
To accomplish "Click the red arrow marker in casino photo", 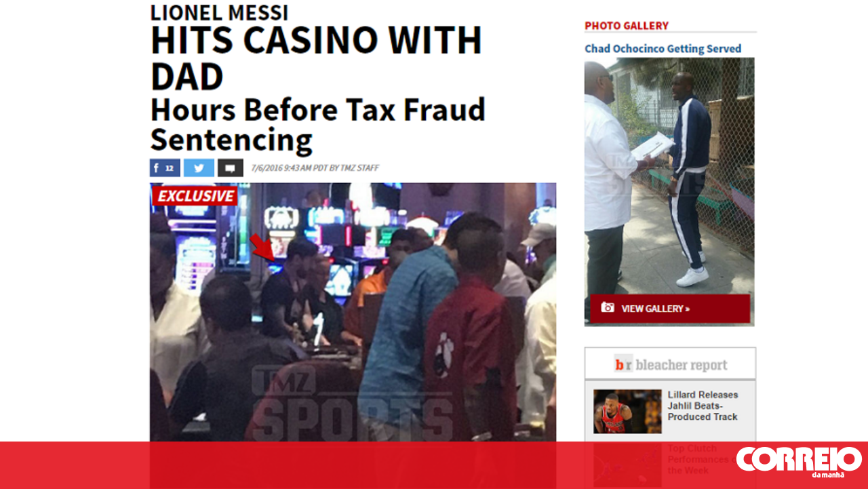I will coord(262,248).
